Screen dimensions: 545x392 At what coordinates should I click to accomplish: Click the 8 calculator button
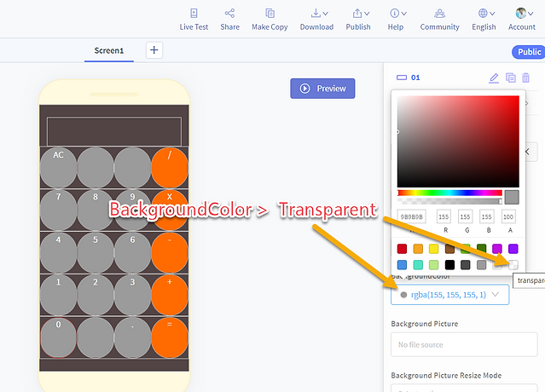point(96,210)
